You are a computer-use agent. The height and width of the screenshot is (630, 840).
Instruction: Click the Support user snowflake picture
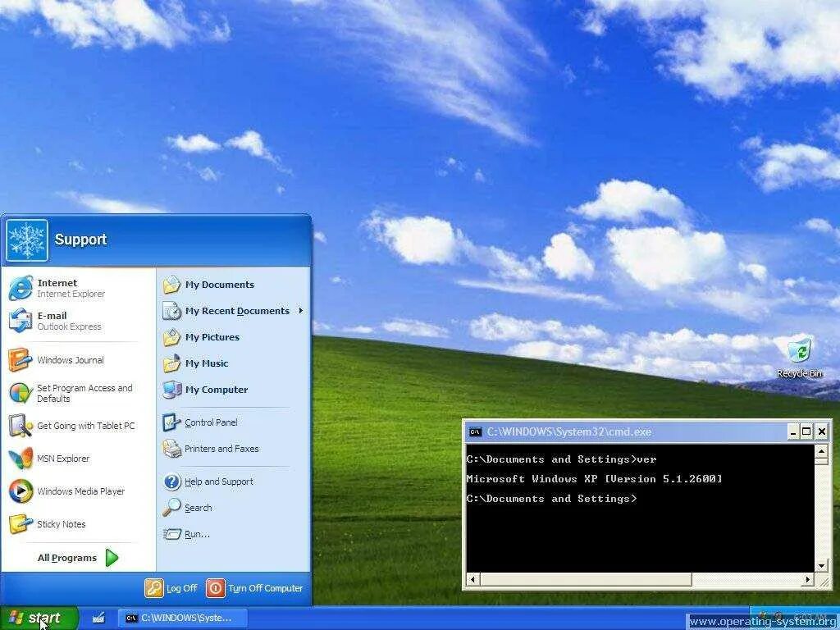point(27,240)
